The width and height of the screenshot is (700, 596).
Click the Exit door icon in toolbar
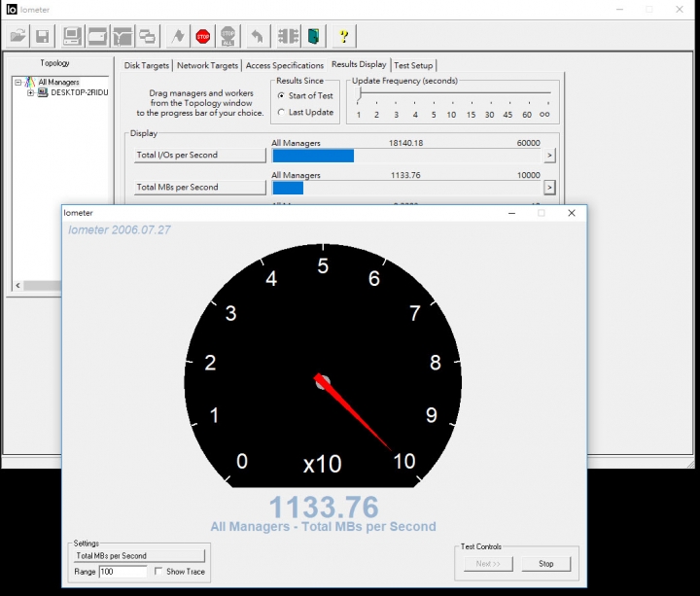tap(314, 36)
